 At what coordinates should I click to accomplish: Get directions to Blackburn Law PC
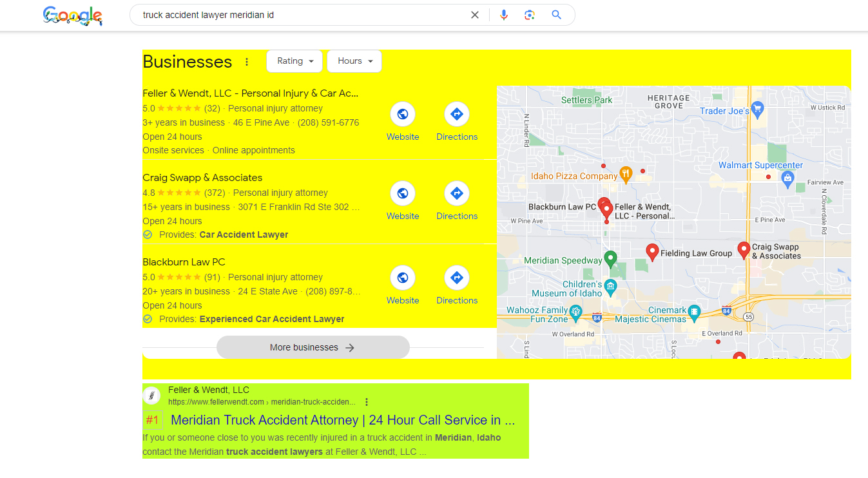click(x=457, y=278)
